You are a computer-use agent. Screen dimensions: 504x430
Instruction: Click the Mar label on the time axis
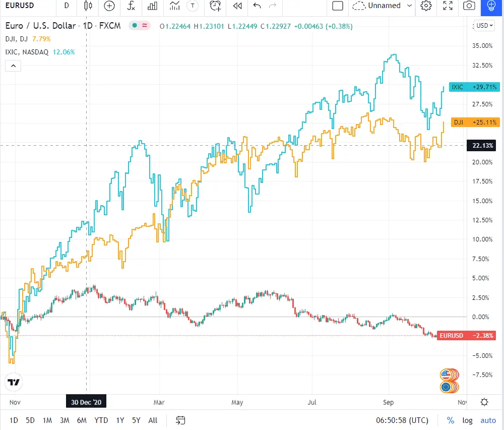click(159, 402)
